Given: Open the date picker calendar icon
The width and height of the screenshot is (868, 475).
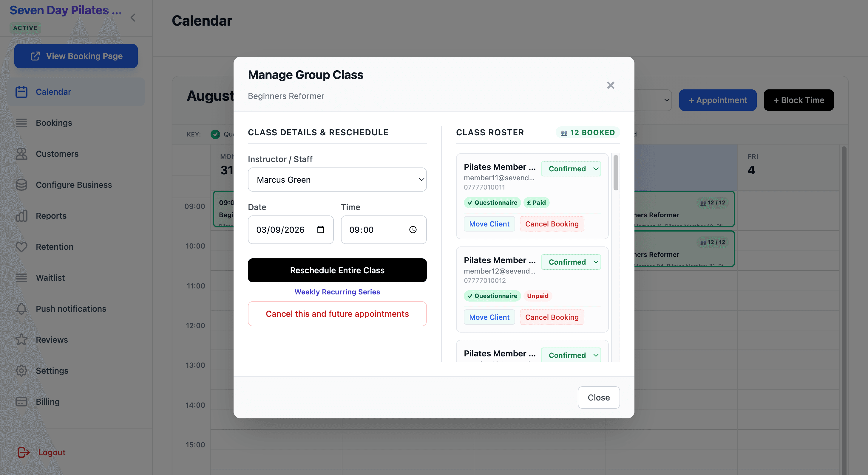Looking at the screenshot, I should (x=320, y=229).
